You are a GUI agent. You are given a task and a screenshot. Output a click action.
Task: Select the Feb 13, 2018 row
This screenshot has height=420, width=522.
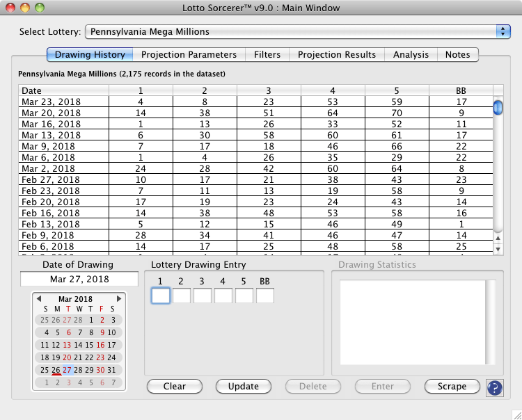[x=255, y=224]
